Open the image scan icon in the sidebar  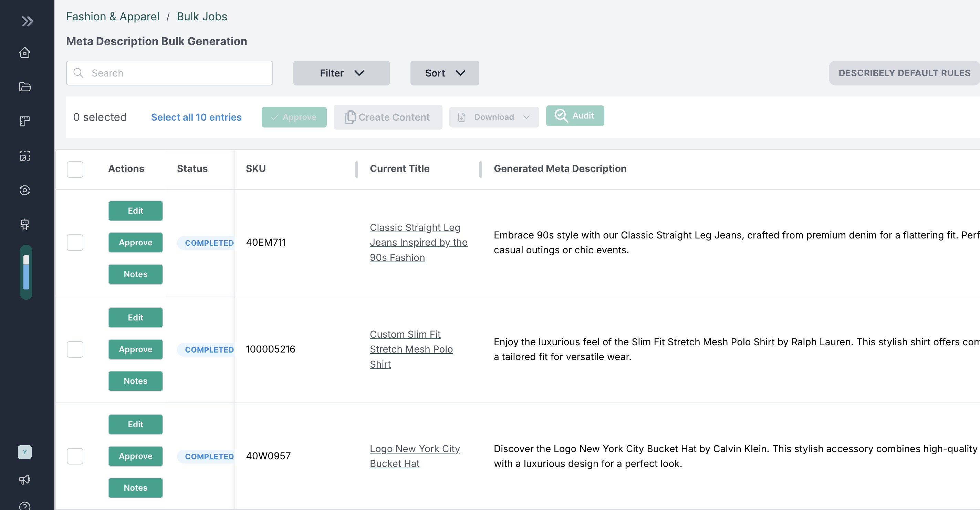pos(25,156)
